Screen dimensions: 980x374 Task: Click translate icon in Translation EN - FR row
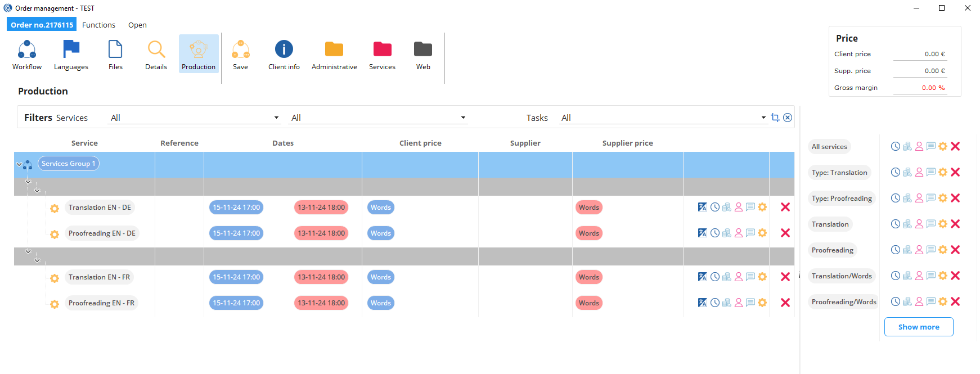(x=703, y=277)
